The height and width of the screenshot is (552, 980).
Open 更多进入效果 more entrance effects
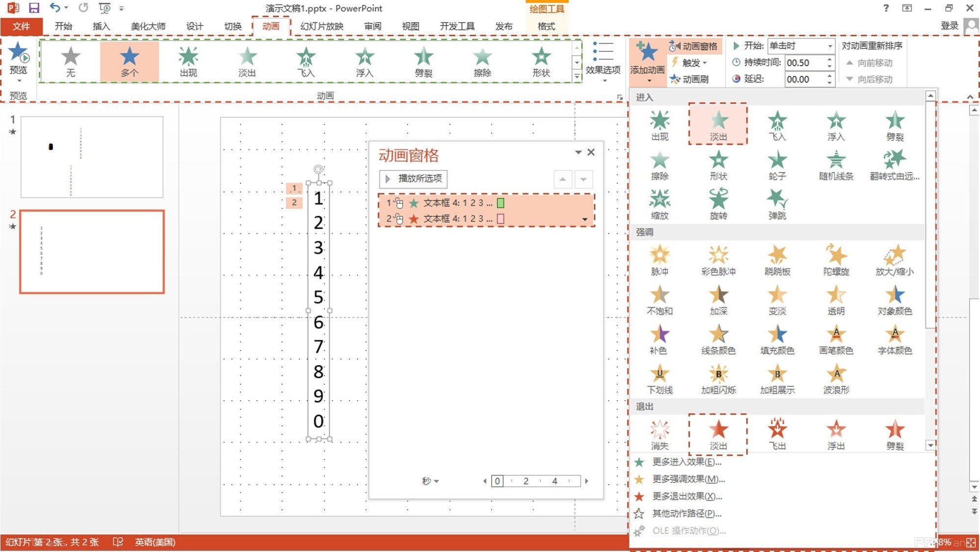[x=686, y=462]
